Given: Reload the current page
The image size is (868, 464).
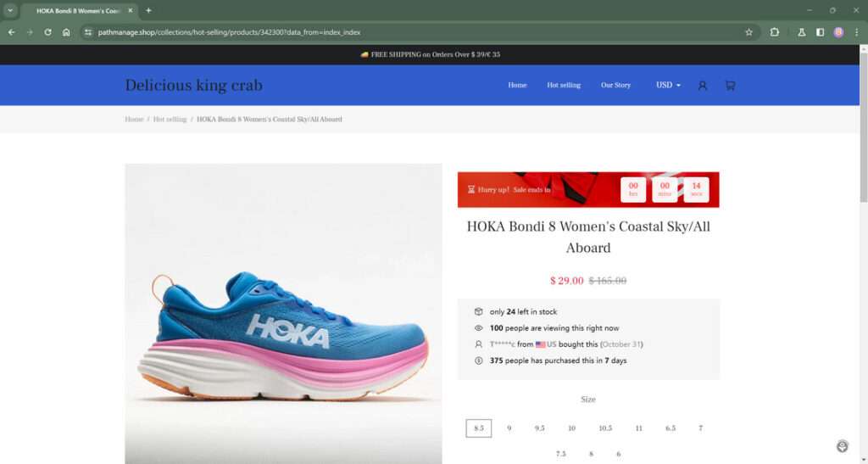Looking at the screenshot, I should [47, 32].
